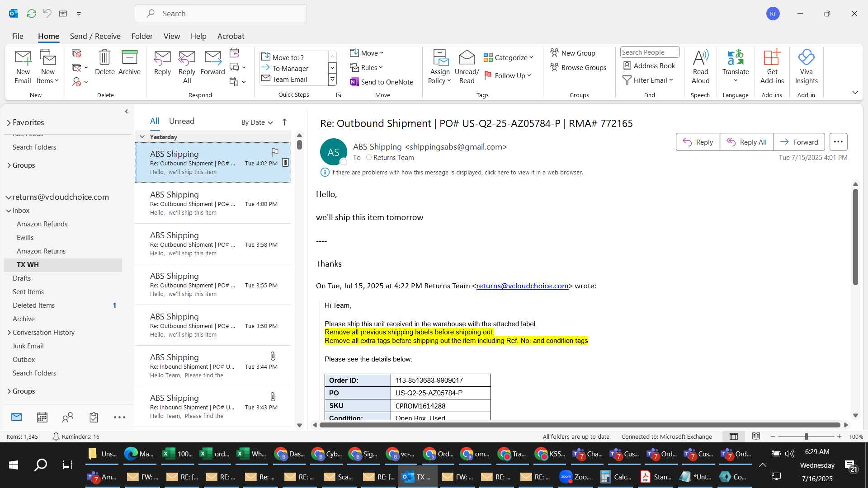Viewport: 868px width, 488px height.
Task: Click Reply All in reading pane
Action: point(746,142)
